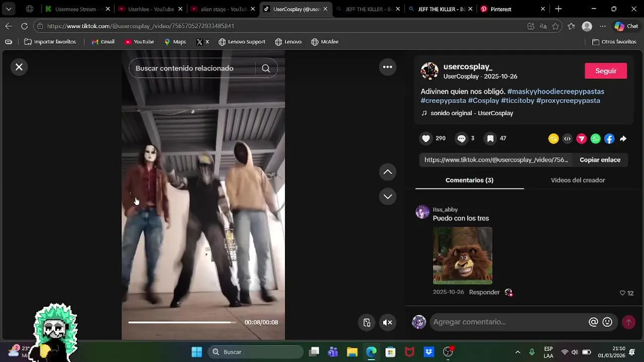Image resolution: width=644 pixels, height=362 pixels.
Task: Insert emoji in comment box
Action: coord(607,322)
